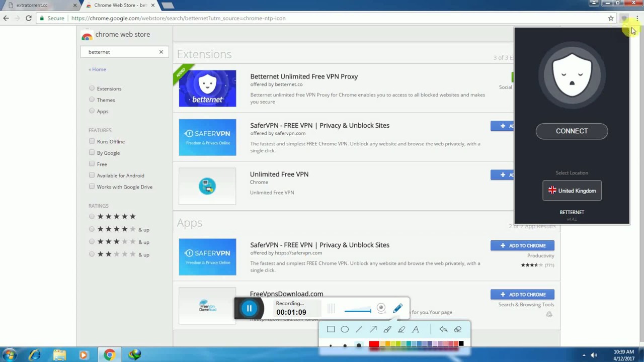Screen dimensions: 644x362
Task: Switch to the Chrome Web Store tab
Action: (x=120, y=5)
